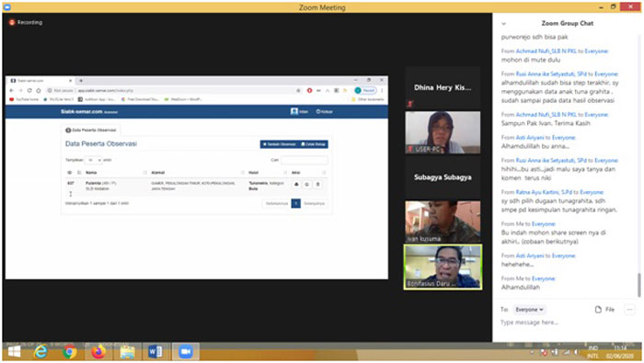The height and width of the screenshot is (363, 644).
Task: Click the home icon in shared browser
Action: pyautogui.click(x=39, y=90)
